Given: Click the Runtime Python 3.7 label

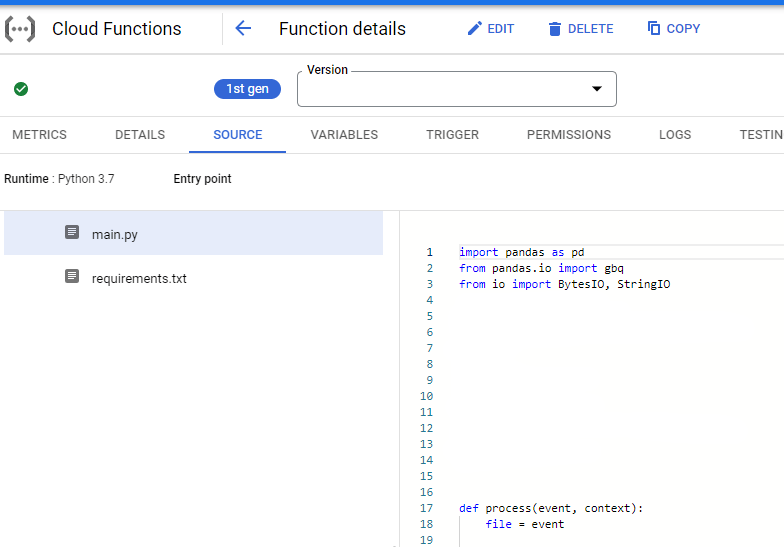Looking at the screenshot, I should 59,178.
